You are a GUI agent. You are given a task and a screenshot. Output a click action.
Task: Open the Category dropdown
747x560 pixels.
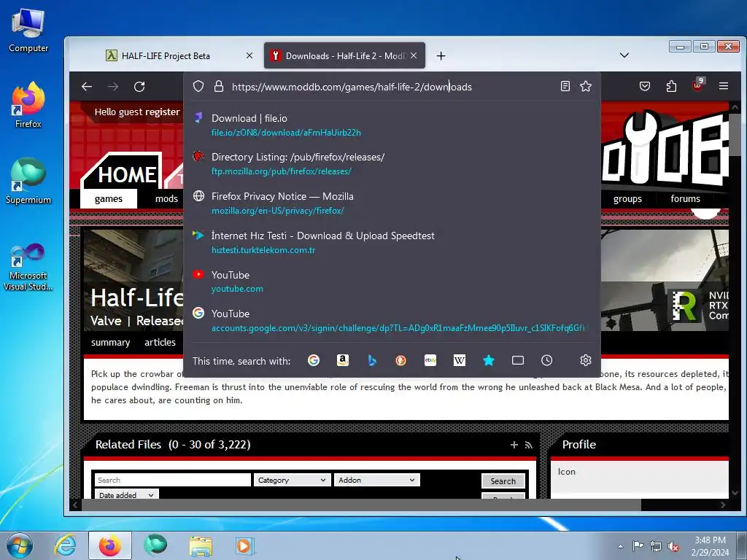pyautogui.click(x=292, y=480)
